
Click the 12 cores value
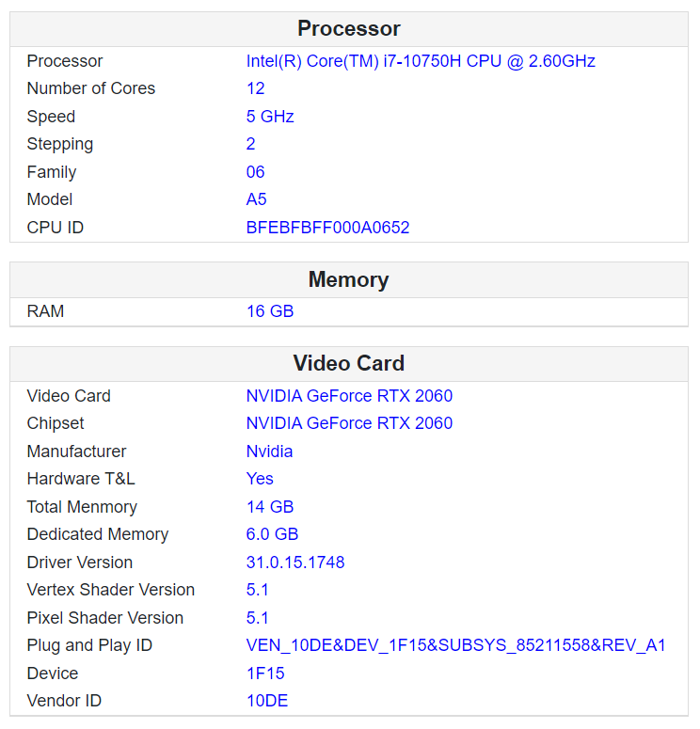pos(255,88)
